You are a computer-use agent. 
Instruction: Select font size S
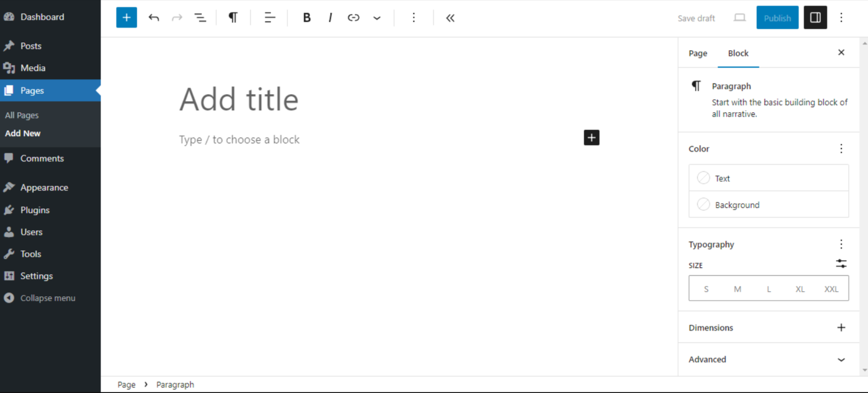click(x=706, y=289)
